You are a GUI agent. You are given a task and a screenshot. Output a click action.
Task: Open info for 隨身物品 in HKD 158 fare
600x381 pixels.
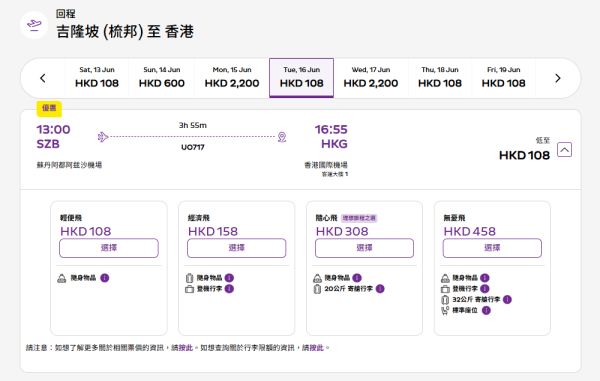[x=229, y=278]
